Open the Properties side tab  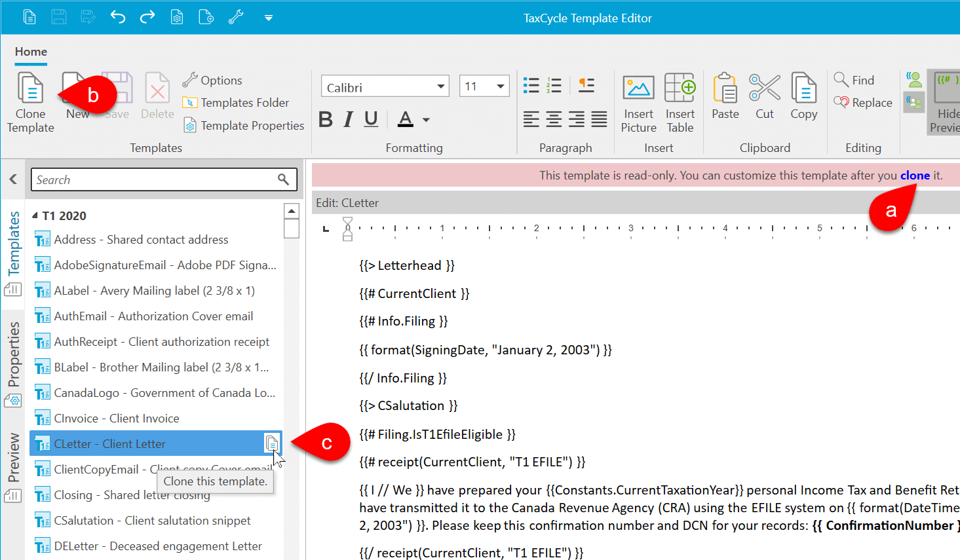pos(13,364)
